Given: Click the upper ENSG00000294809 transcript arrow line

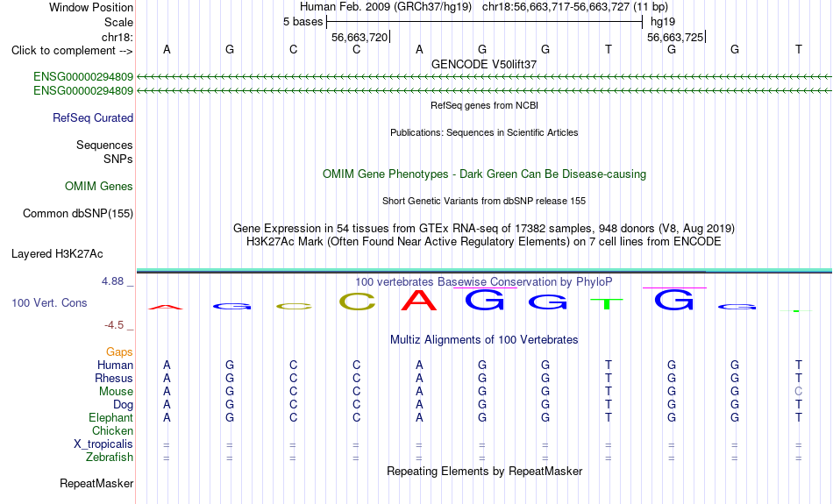Looking at the screenshot, I should click(x=484, y=77).
